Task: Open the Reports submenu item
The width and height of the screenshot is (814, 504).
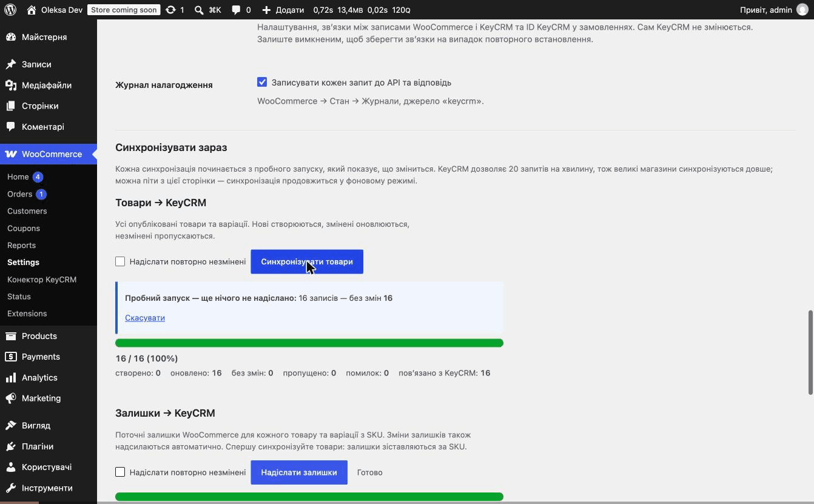Action: click(22, 245)
